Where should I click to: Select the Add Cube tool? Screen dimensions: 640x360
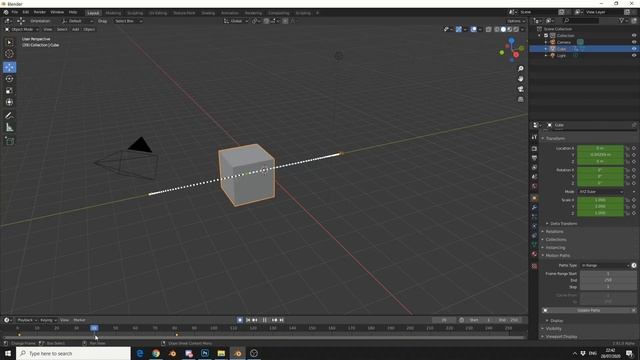click(x=9, y=141)
